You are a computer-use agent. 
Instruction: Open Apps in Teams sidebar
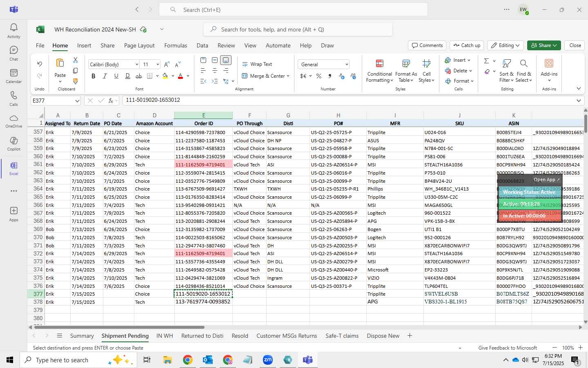click(13, 214)
